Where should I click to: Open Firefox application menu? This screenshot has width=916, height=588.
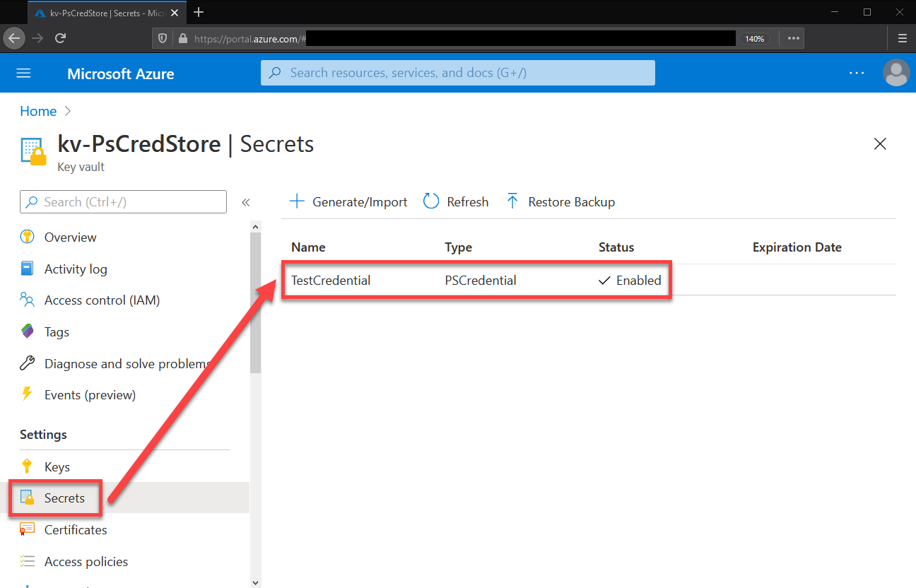click(903, 38)
